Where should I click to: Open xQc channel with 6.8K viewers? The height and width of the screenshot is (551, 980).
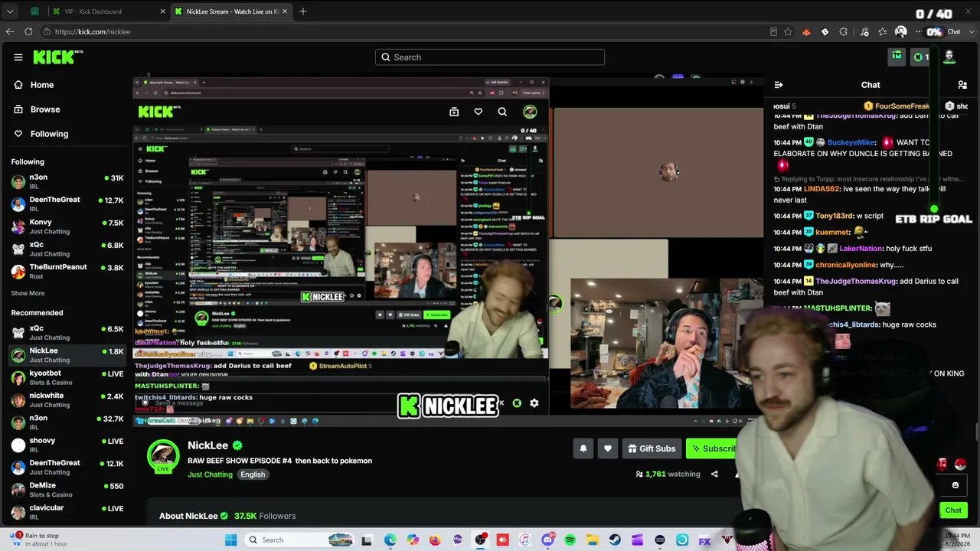[67, 249]
